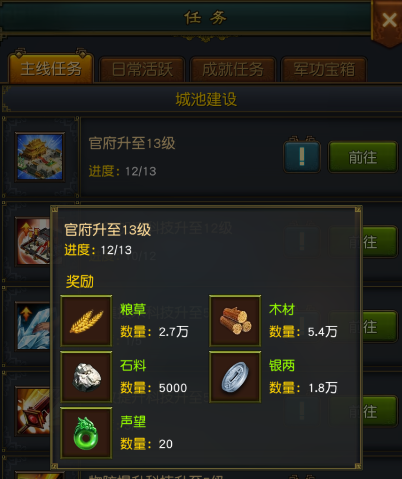Click the fourth quest's red hammer icon
402x479 pixels.
point(33,411)
